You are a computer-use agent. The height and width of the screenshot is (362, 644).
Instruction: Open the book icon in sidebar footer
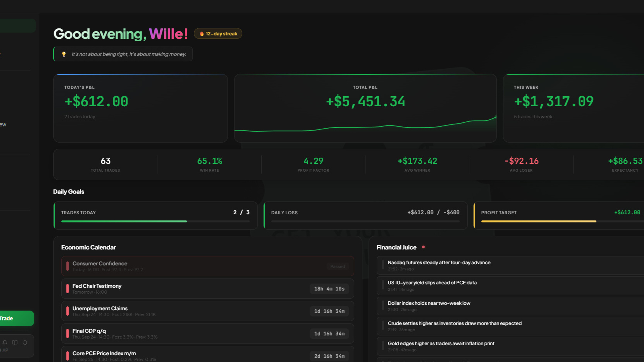point(15,343)
